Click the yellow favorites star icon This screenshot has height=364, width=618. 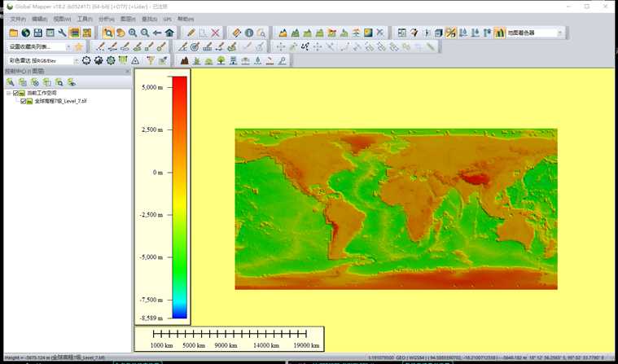[79, 47]
